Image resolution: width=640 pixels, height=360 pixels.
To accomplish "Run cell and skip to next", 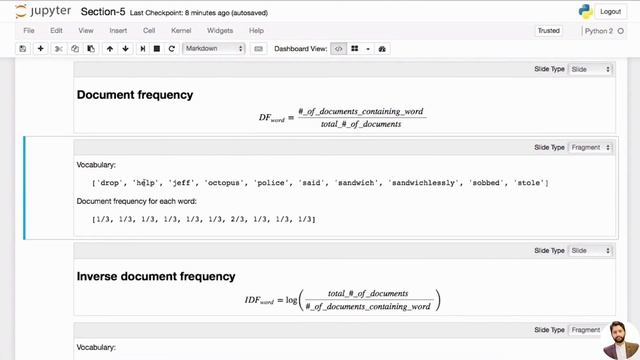I will (142, 49).
